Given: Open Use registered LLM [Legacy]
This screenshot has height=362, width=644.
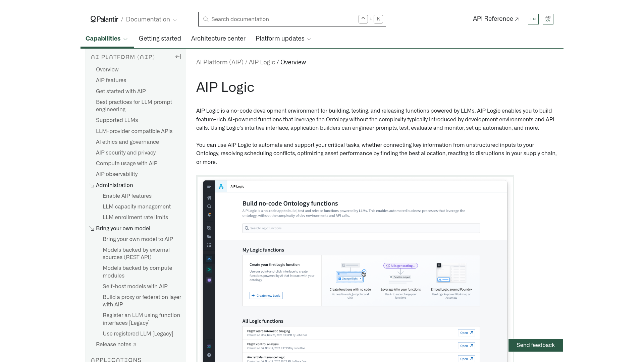Looking at the screenshot, I should pos(138,334).
